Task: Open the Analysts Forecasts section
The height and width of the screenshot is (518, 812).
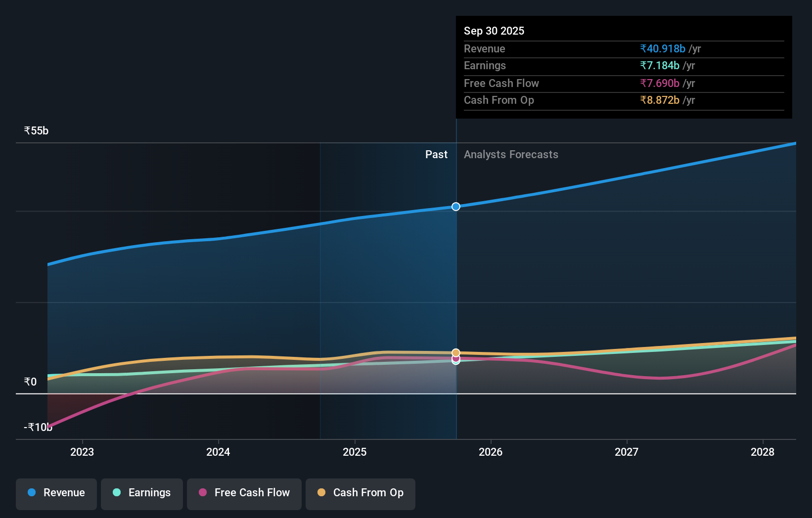Action: click(x=511, y=154)
